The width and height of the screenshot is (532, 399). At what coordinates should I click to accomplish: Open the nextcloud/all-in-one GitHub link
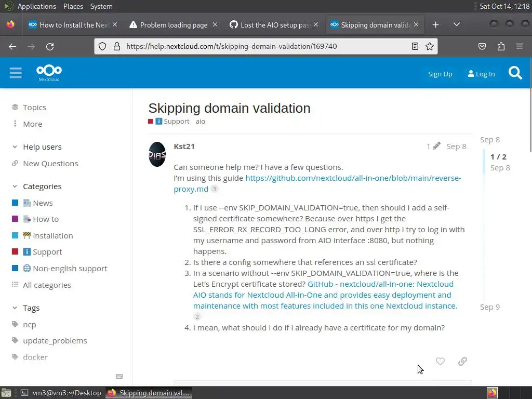[325, 295]
